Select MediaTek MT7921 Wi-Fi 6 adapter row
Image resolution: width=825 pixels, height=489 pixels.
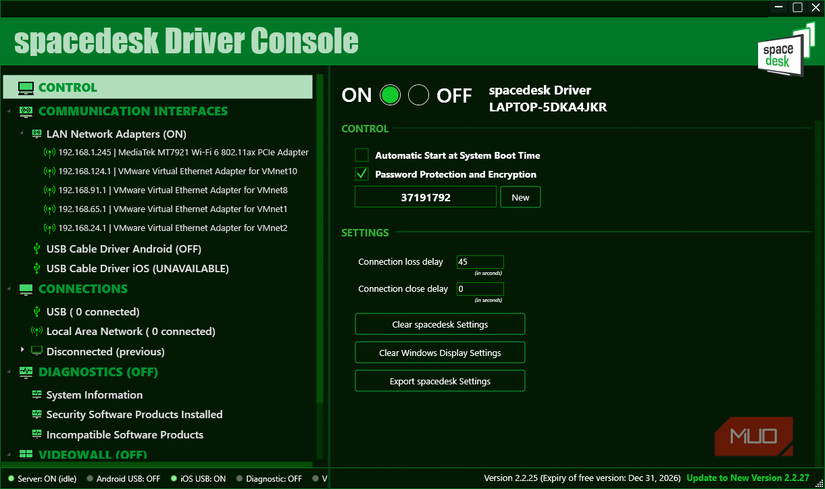click(x=183, y=153)
